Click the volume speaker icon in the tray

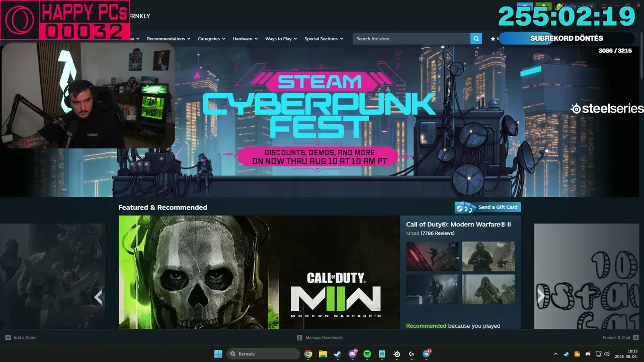click(x=606, y=354)
